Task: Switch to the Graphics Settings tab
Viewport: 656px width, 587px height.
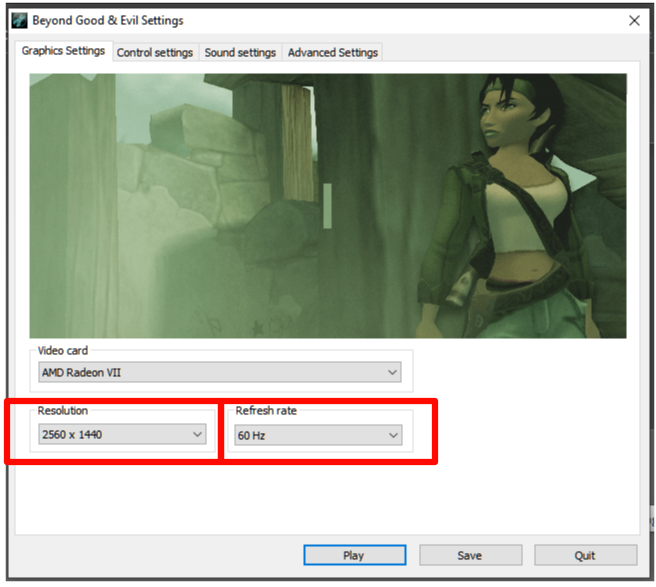Action: [64, 51]
